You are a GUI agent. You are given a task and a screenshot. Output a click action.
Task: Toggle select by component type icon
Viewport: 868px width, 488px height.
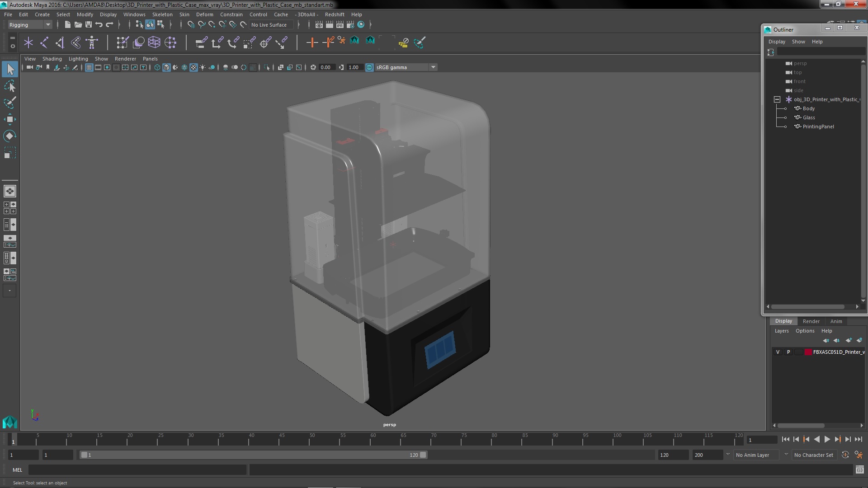(x=160, y=25)
